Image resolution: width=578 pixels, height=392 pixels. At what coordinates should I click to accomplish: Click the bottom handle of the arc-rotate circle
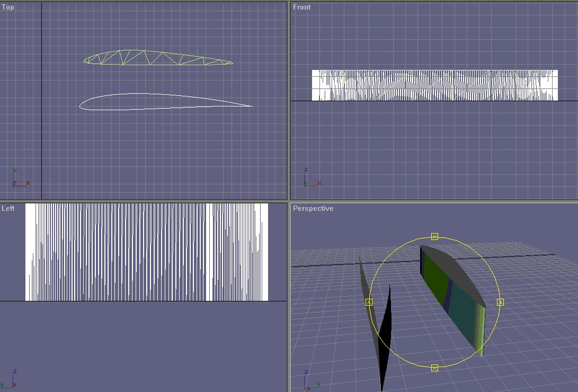[x=434, y=368]
